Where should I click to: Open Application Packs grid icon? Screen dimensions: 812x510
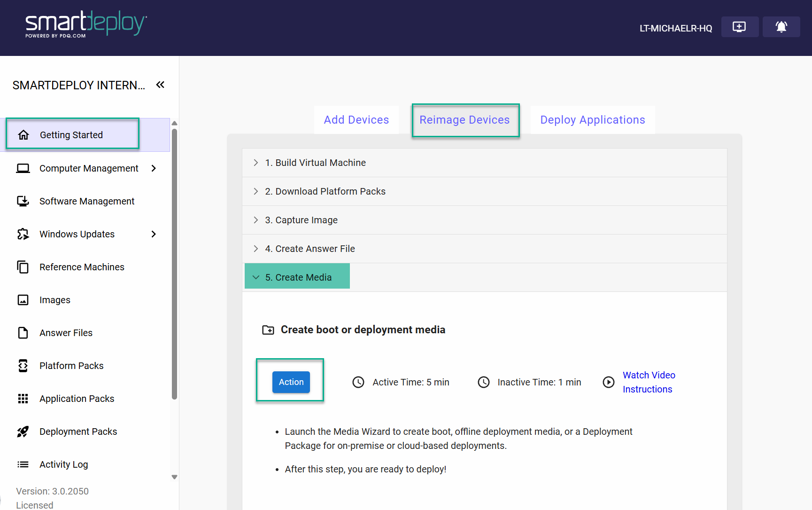23,399
